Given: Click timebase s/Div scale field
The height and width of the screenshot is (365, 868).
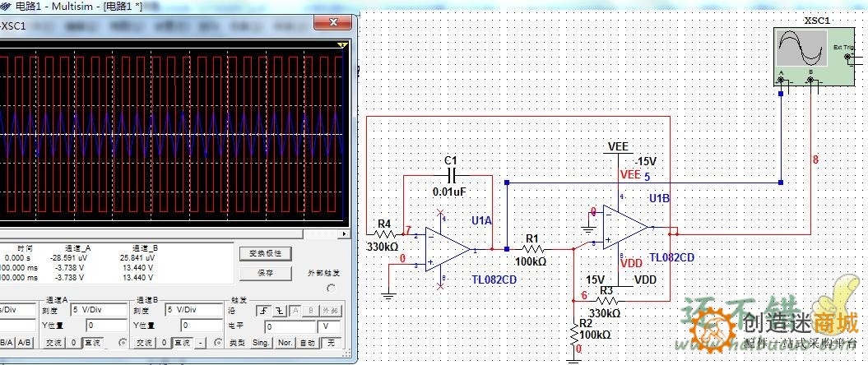Looking at the screenshot, I should point(16,310).
